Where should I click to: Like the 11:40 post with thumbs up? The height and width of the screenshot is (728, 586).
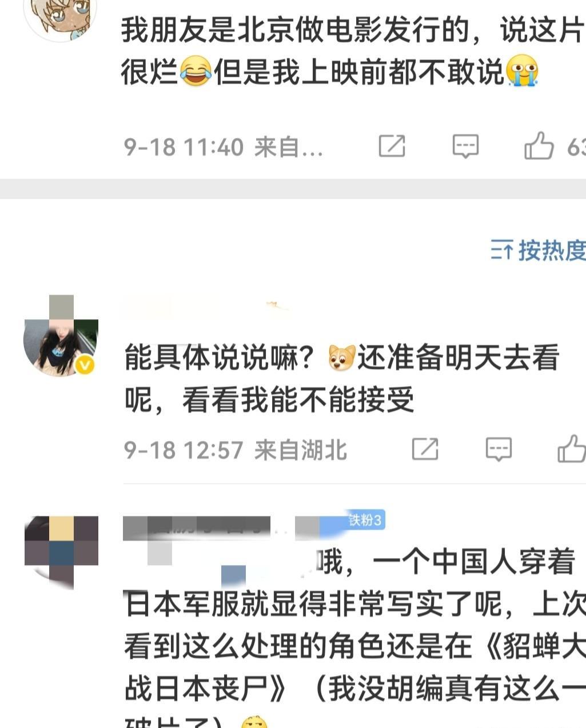[x=539, y=145]
